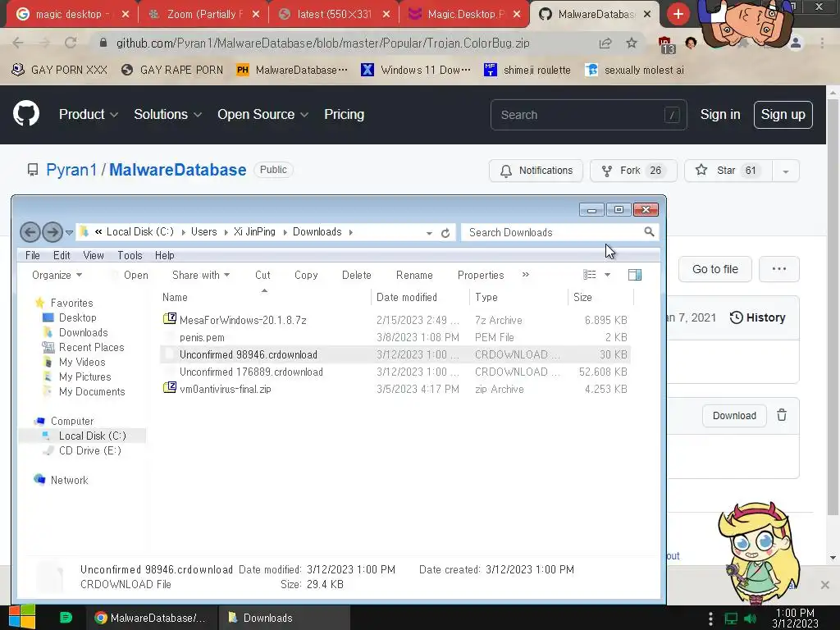Click the green icon next to Start
Image resolution: width=840 pixels, height=630 pixels.
point(66,618)
